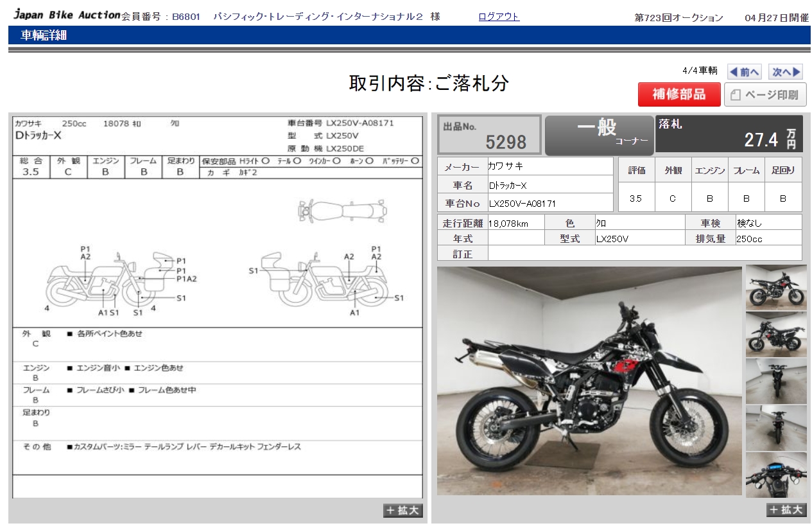The image size is (812, 528).
Task: Click the 3.5 score under 評価
Action: tap(636, 198)
